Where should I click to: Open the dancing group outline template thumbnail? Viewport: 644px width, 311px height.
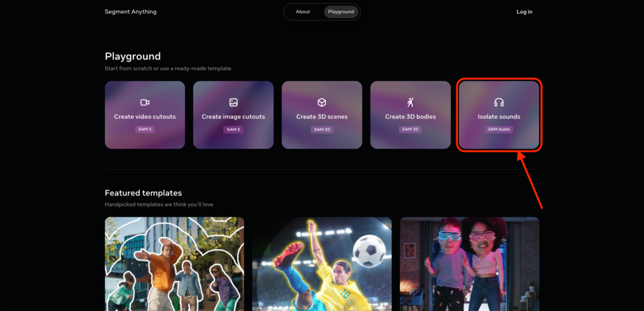(174, 264)
